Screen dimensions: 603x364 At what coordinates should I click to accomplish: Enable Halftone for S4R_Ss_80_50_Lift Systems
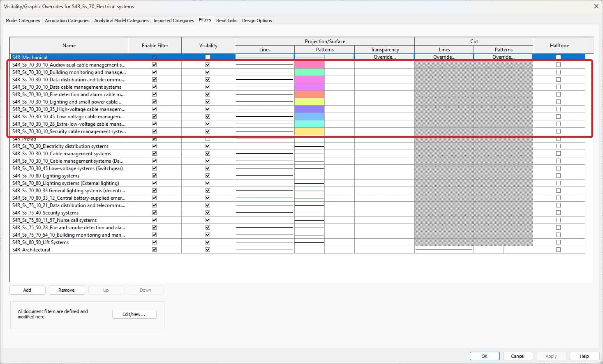(x=558, y=242)
